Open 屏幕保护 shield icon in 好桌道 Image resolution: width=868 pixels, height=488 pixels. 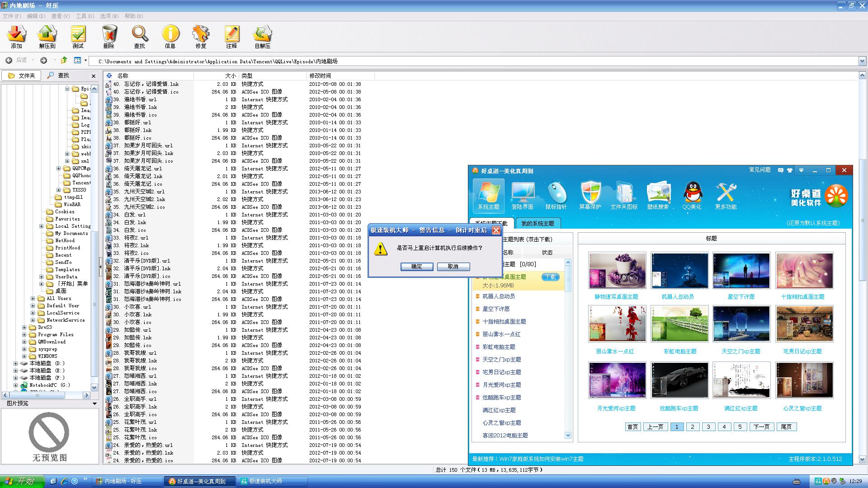click(x=590, y=195)
